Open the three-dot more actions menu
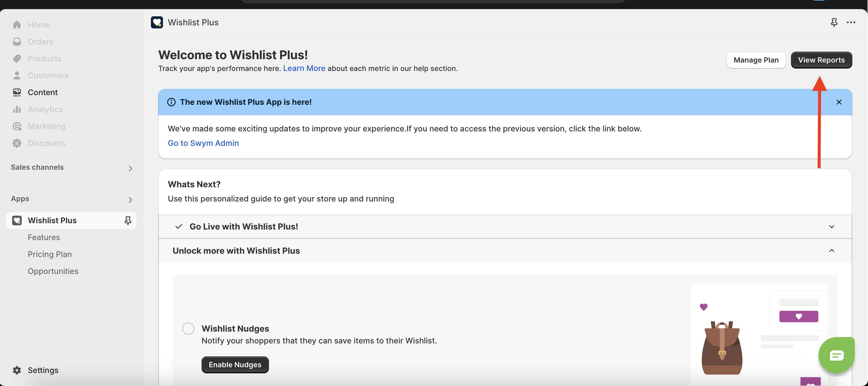Image resolution: width=868 pixels, height=386 pixels. point(851,22)
